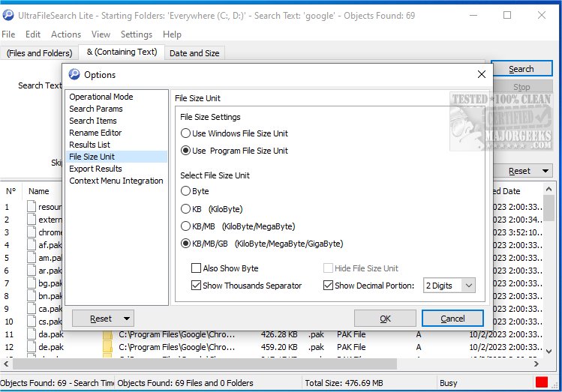Click the file icon for bg.pak row
This screenshot has width=562, height=392.
click(x=32, y=283)
